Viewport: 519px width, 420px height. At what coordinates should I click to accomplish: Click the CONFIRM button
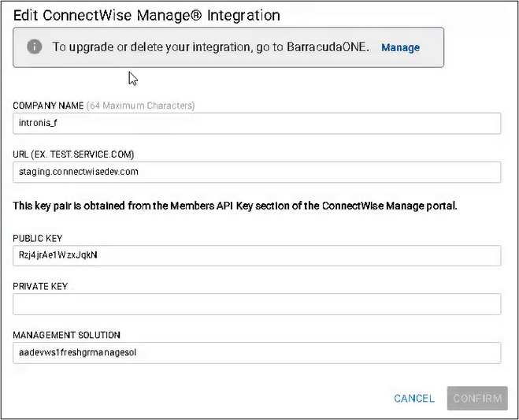pos(476,398)
